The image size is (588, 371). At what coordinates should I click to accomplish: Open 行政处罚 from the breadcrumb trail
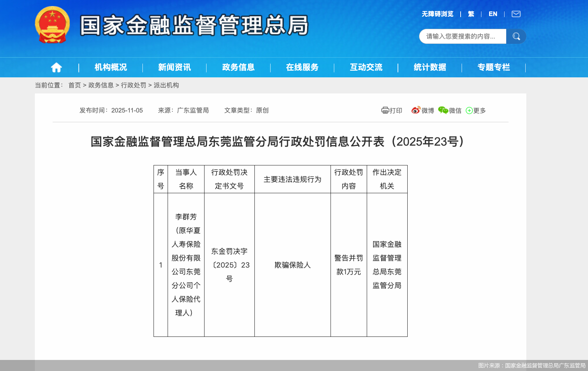[x=134, y=85]
